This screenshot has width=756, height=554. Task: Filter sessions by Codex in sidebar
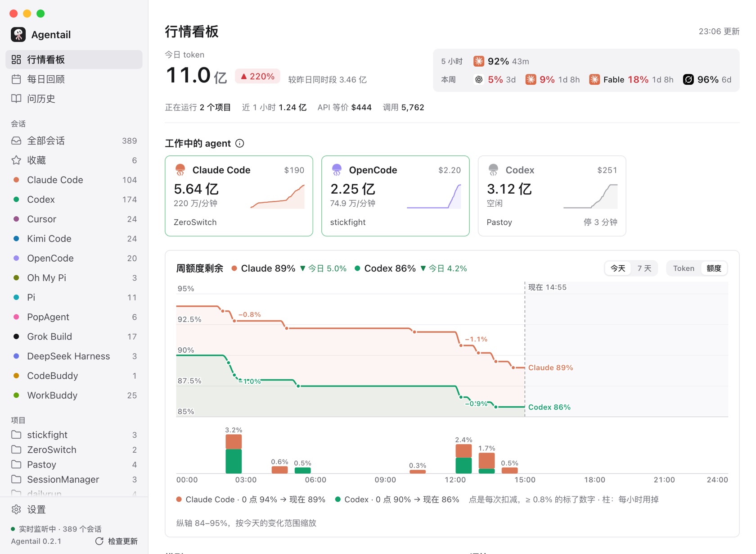click(74, 200)
